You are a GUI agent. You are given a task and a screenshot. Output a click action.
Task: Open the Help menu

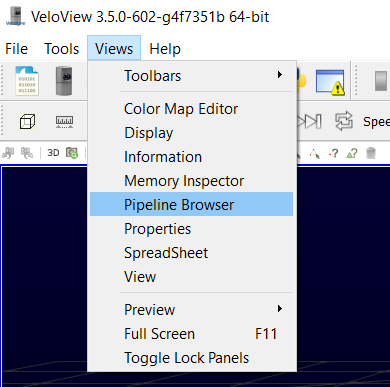coord(165,49)
